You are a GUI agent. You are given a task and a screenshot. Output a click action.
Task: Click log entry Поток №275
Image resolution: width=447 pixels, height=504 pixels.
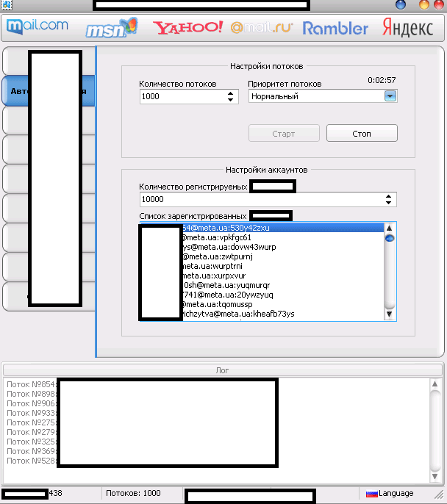pos(31,422)
